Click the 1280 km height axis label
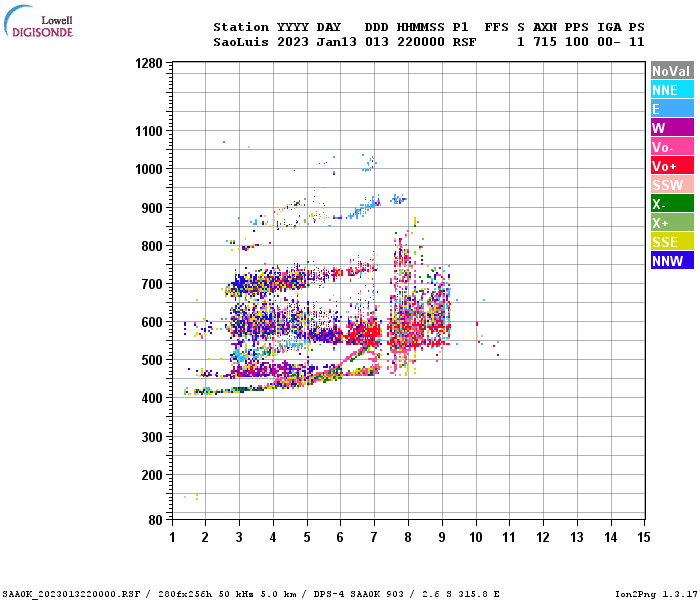This screenshot has width=700, height=600. click(x=149, y=63)
